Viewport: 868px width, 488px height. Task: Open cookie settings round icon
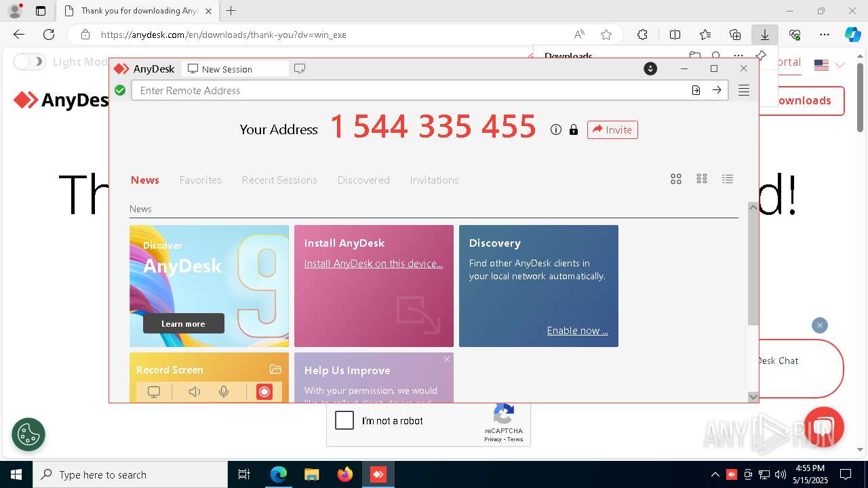[x=28, y=434]
